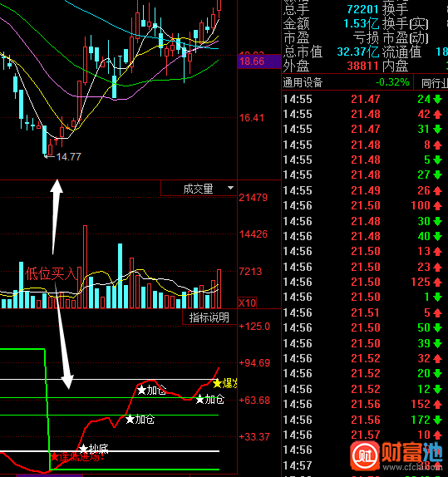Click the red up arrow beside 152
The height and width of the screenshot is (477, 448).
pyautogui.click(x=437, y=405)
